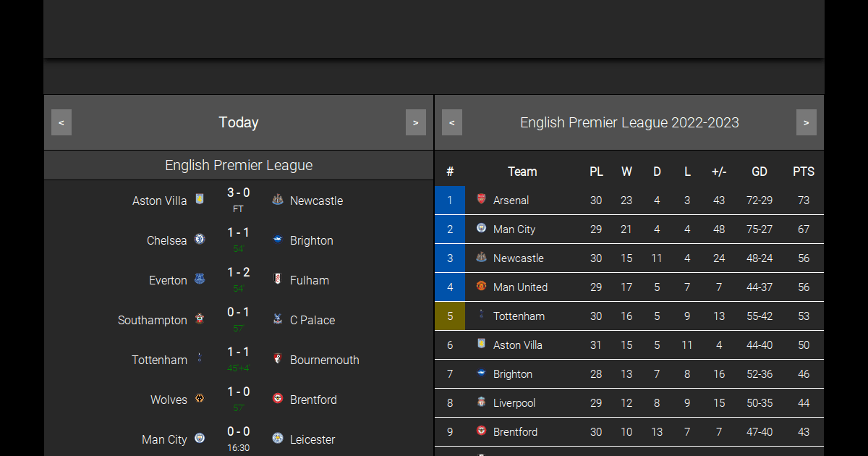The height and width of the screenshot is (456, 868).
Task: Click the Today header
Action: click(x=239, y=122)
